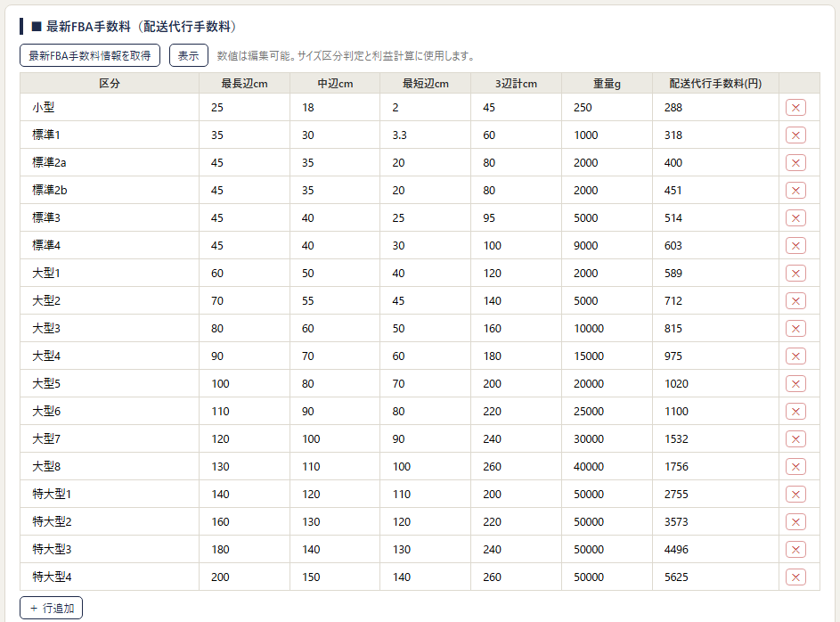Edit 大型5 fee value 1020
The height and width of the screenshot is (622, 840).
pyautogui.click(x=715, y=383)
